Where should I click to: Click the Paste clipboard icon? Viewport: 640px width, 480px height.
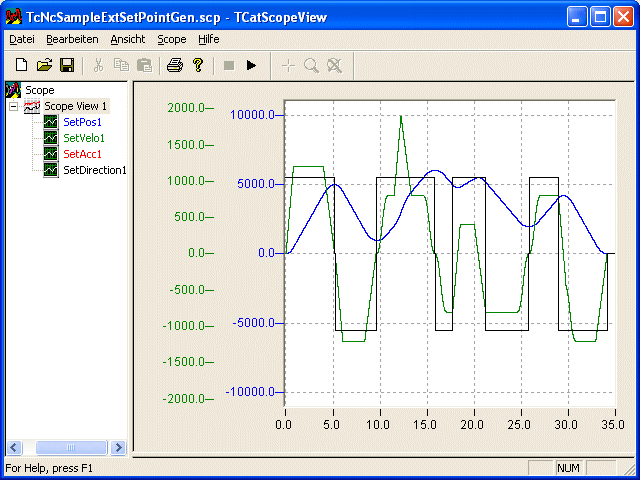[x=144, y=65]
